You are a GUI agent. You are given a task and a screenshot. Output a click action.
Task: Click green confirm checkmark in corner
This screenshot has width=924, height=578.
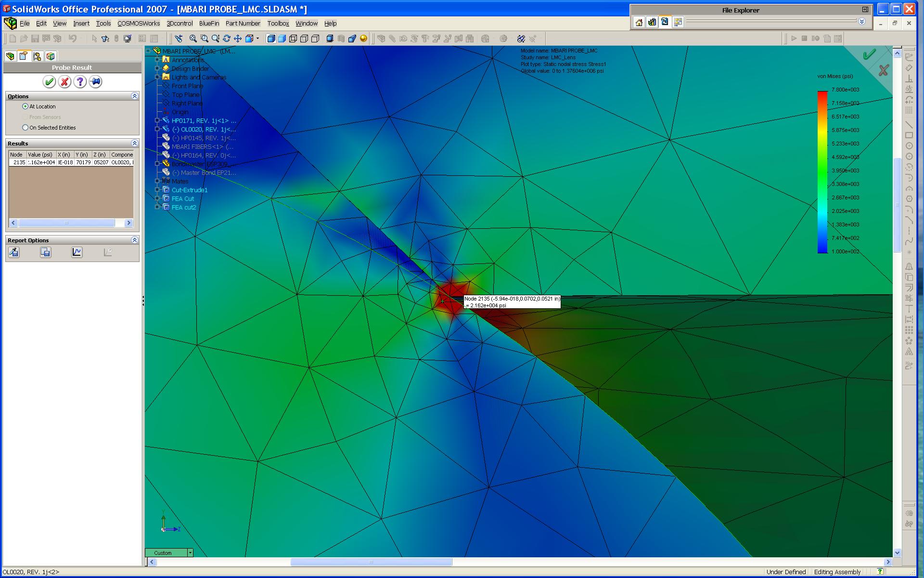[869, 55]
